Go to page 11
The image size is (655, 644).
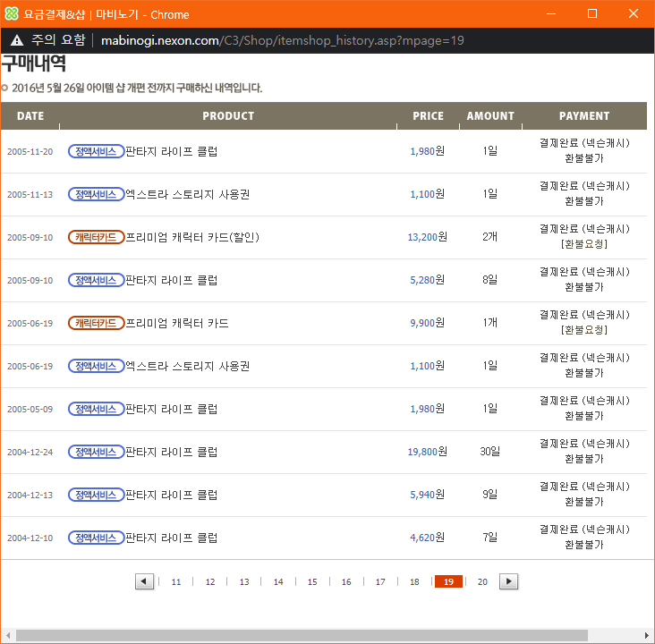point(176,581)
